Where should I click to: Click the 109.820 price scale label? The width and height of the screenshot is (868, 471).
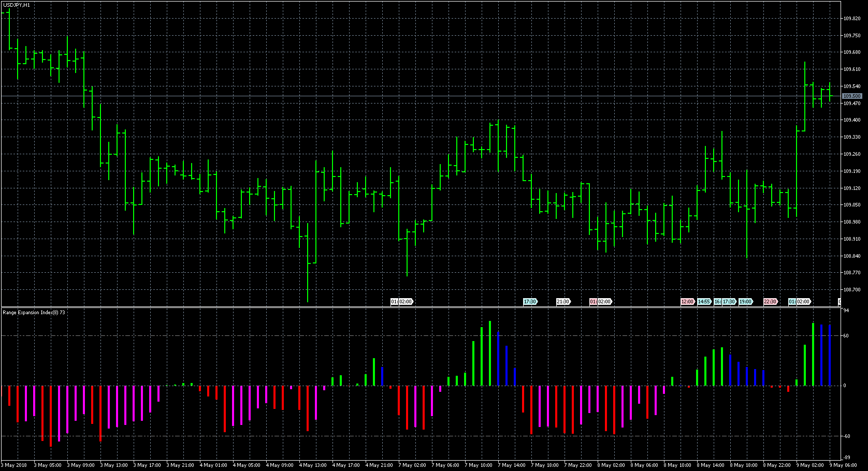click(851, 19)
